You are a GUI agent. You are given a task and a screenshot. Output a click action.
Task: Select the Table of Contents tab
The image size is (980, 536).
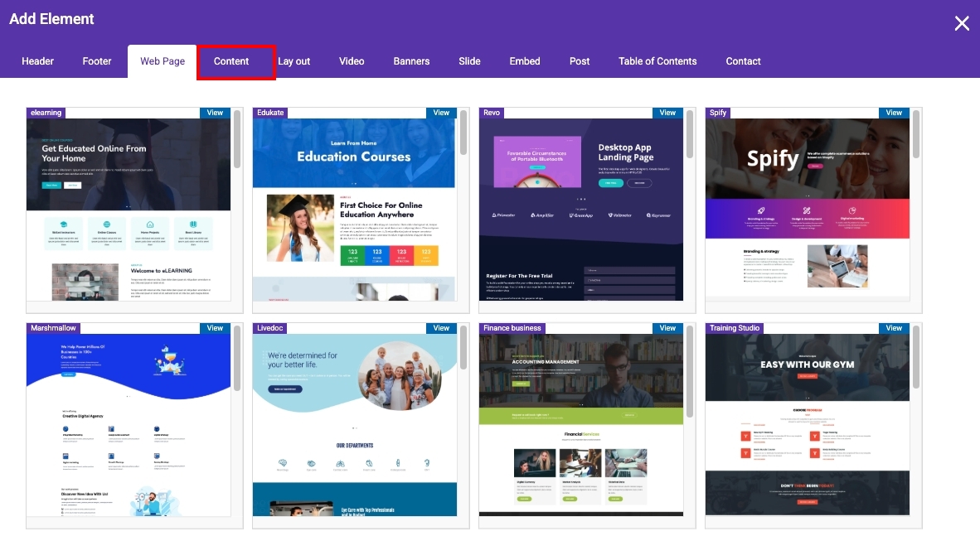[657, 61]
